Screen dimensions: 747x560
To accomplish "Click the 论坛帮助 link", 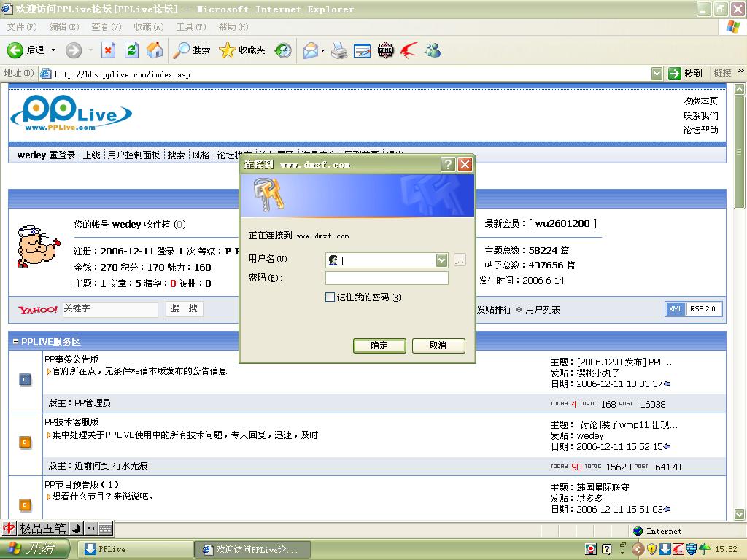I will click(x=700, y=131).
